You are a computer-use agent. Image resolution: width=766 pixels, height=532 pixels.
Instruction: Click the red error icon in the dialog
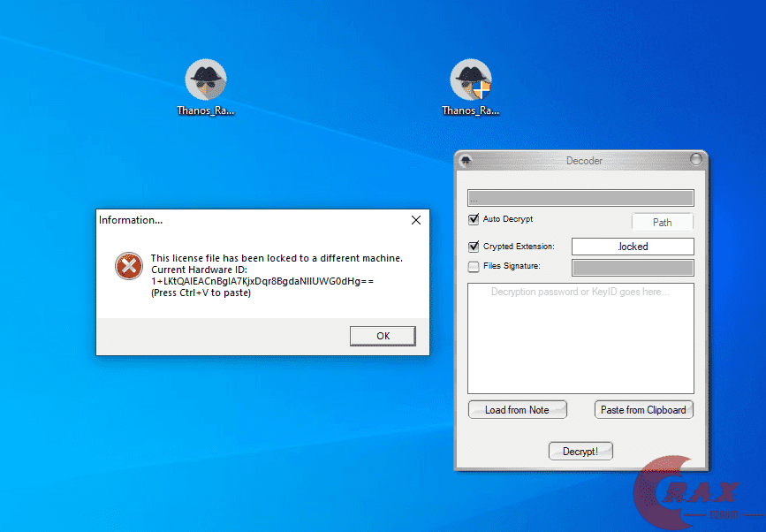pos(128,265)
